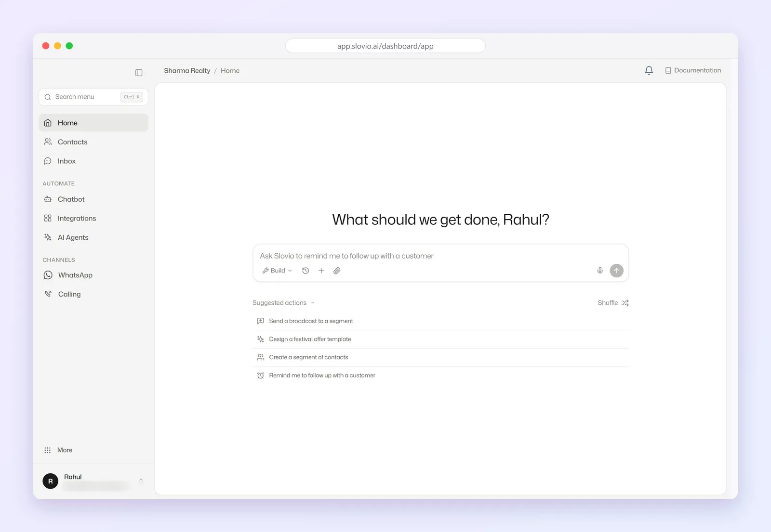771x532 pixels.
Task: Open Calling channel
Action: point(93,294)
